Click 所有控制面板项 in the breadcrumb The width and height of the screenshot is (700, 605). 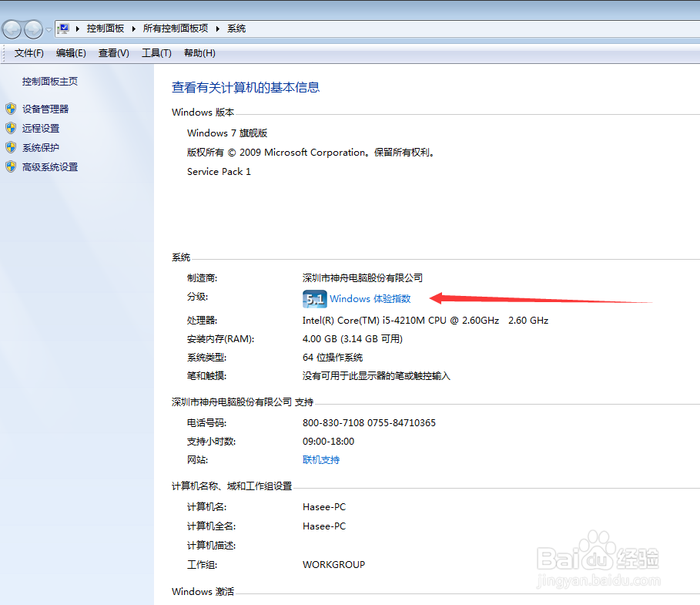point(176,29)
